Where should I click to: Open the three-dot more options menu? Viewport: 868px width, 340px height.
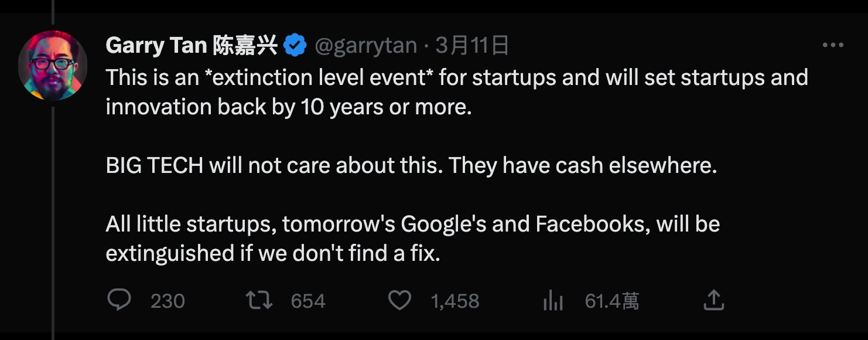833,45
